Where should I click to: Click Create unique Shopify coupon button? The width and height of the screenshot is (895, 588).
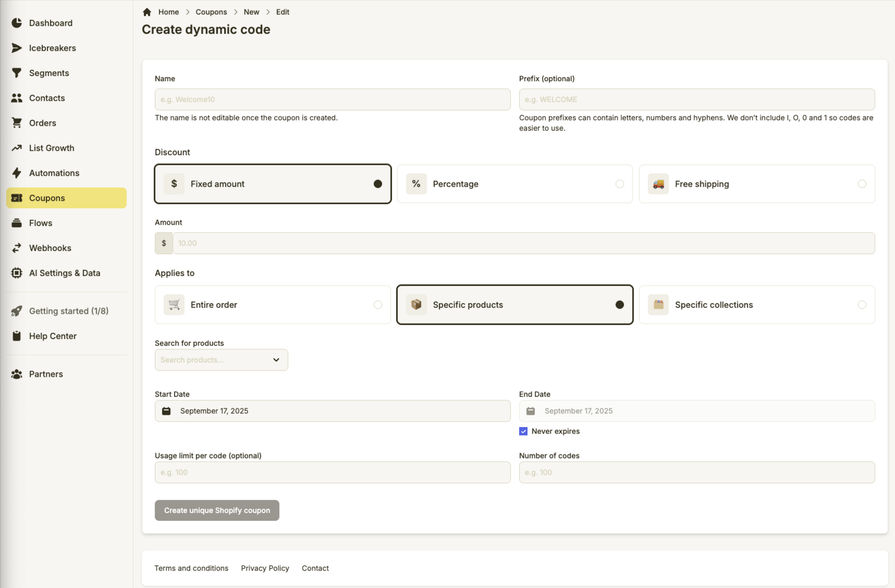[217, 510]
